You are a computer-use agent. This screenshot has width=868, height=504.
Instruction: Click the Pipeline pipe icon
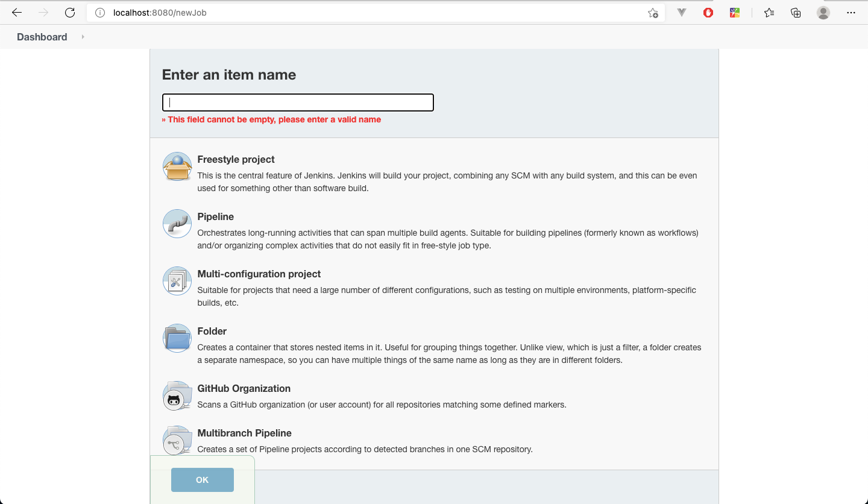coord(177,224)
